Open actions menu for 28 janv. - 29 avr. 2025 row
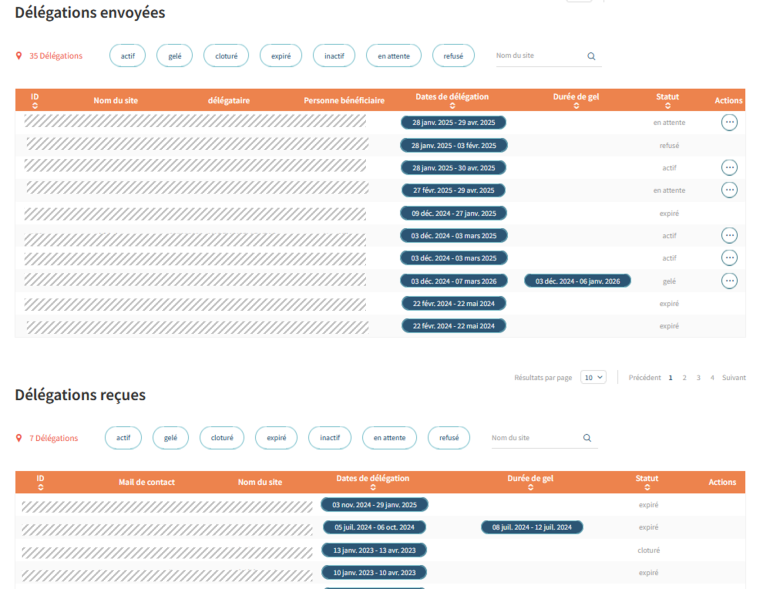Screen dimensions: 780x589 [729, 122]
